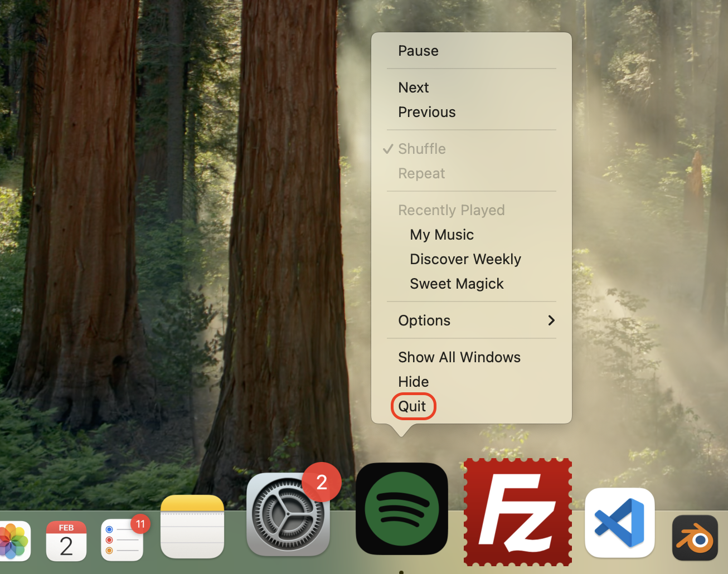728x574 pixels.
Task: Skip to the Next track
Action: (413, 87)
